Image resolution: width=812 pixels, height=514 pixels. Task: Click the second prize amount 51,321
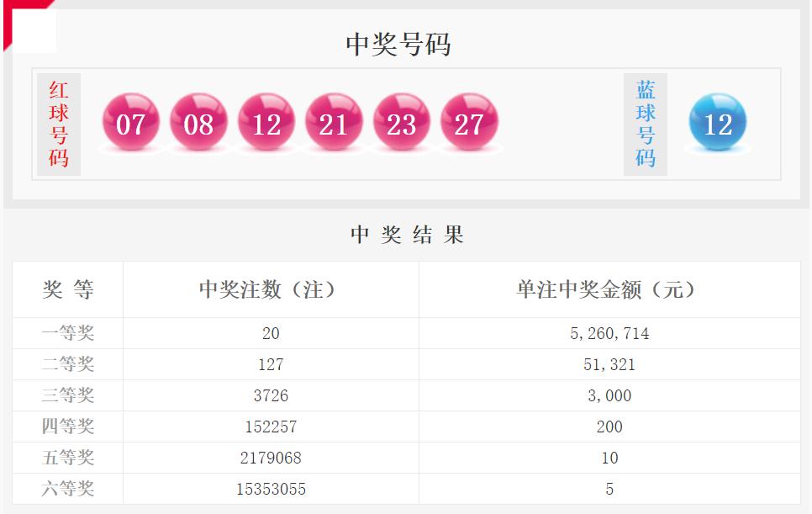pyautogui.click(x=609, y=364)
